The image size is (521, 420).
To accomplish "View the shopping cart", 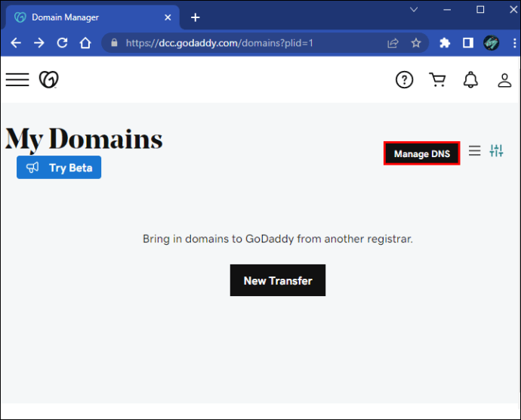I will coord(438,80).
